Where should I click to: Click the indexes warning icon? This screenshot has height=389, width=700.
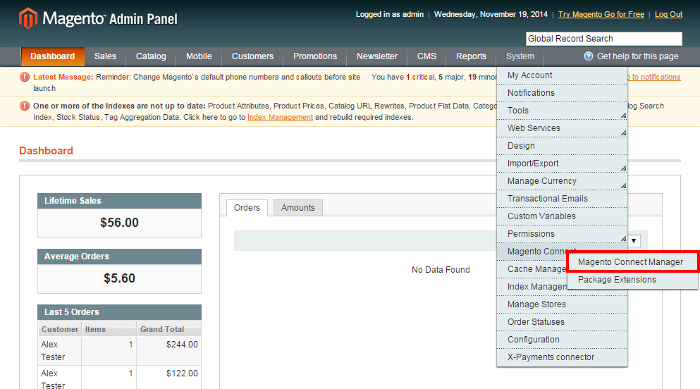(25, 106)
